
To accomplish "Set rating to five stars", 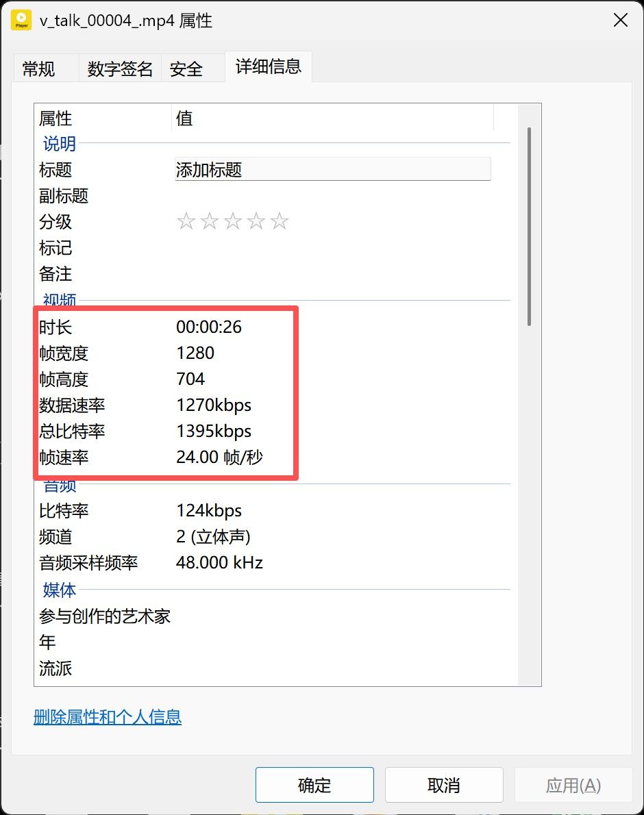I will [280, 221].
